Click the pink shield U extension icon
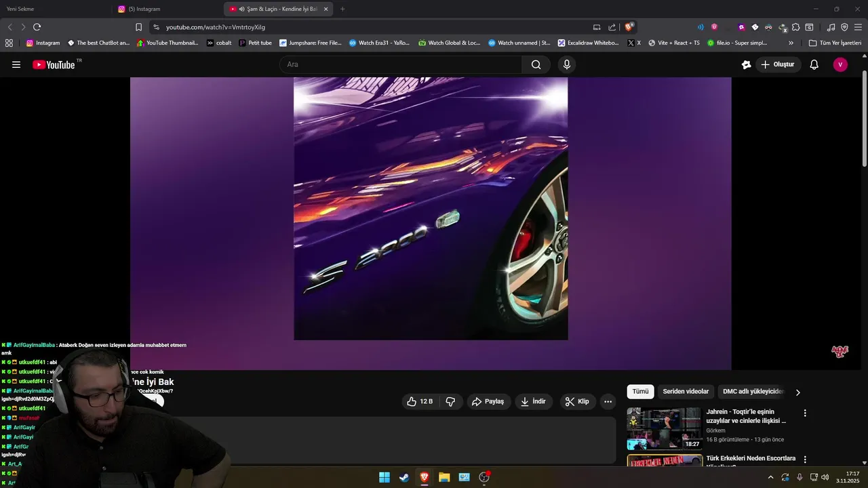This screenshot has height=488, width=868. coord(714,27)
